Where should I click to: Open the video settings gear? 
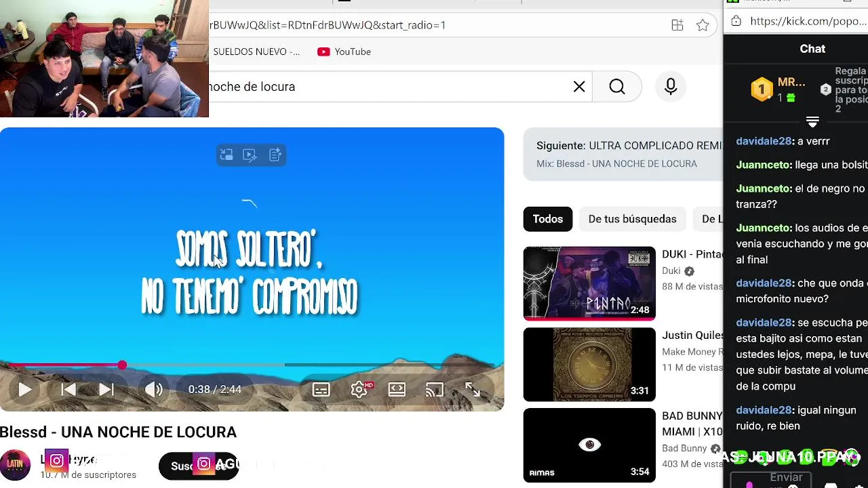coord(359,390)
